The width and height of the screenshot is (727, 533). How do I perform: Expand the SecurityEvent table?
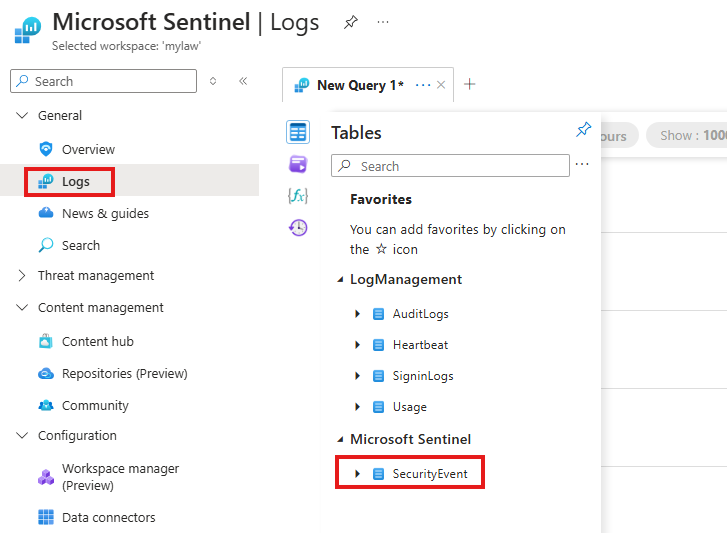(x=358, y=474)
